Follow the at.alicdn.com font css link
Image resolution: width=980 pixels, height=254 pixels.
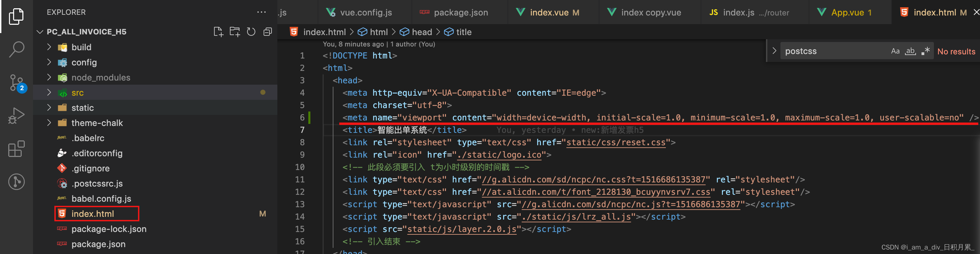click(596, 192)
